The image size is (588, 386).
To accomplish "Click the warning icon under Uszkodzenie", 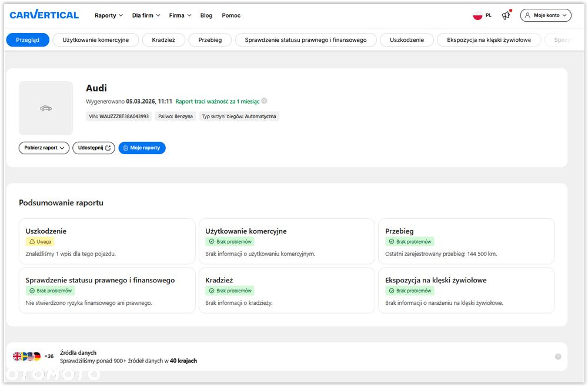I will [32, 242].
